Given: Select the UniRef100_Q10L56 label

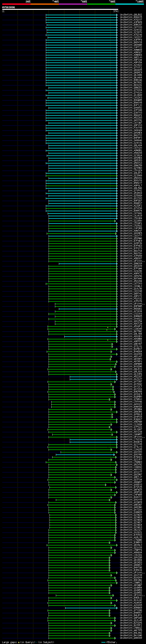Looking at the screenshot, I should point(131,289).
